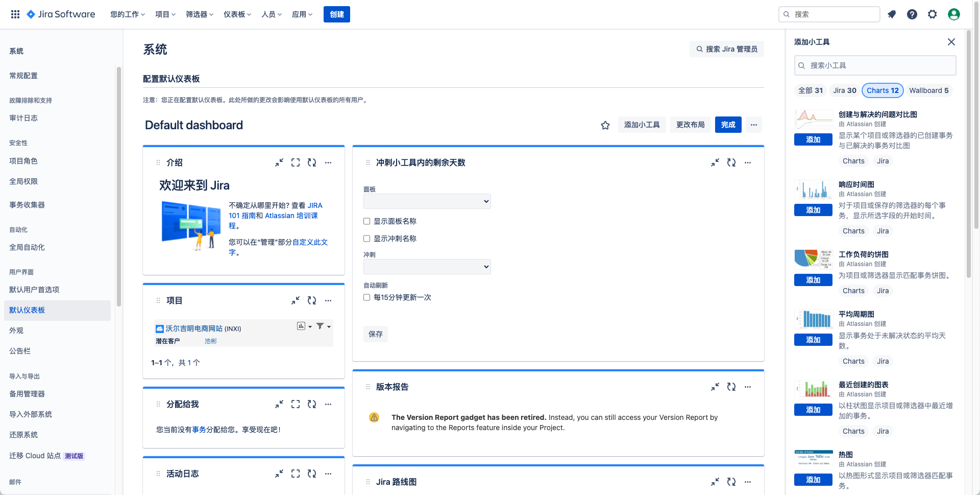Open more options for 版本报告 gadget
This screenshot has height=495, width=980.
pyautogui.click(x=748, y=387)
